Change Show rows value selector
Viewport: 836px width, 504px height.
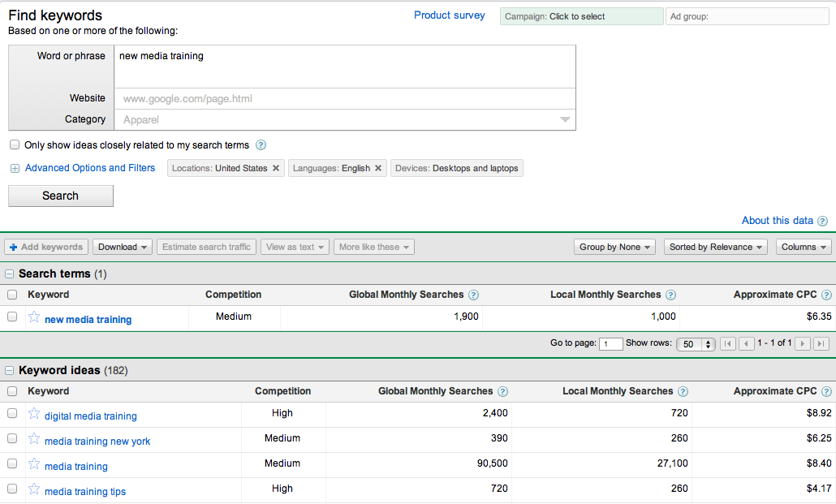[x=696, y=344]
